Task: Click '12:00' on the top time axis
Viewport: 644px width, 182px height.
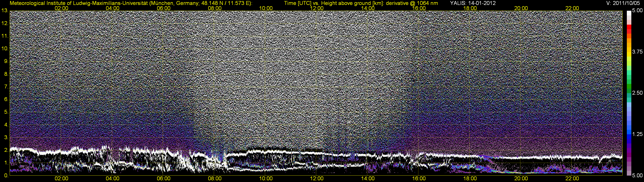Action: (317, 8)
